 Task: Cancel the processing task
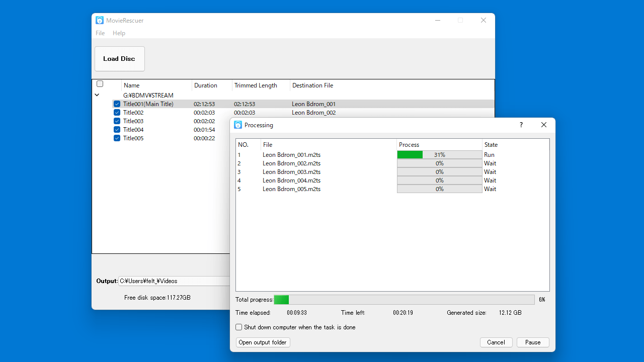tap(496, 342)
